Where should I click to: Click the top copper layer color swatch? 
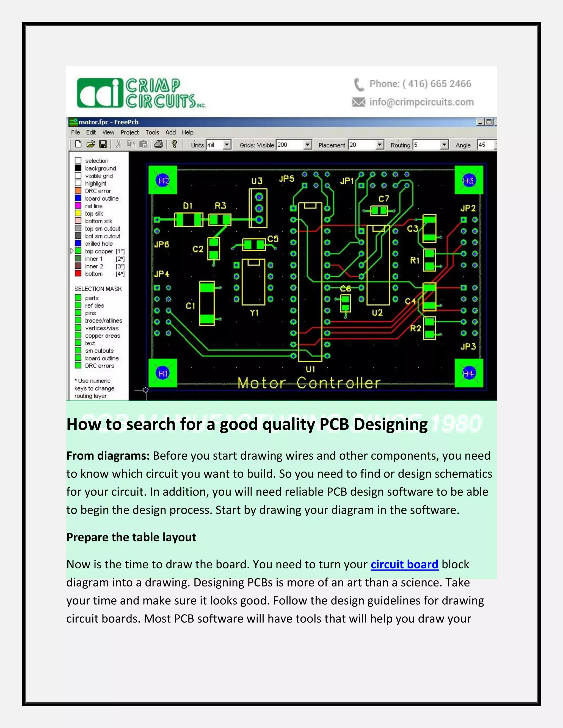pos(78,251)
